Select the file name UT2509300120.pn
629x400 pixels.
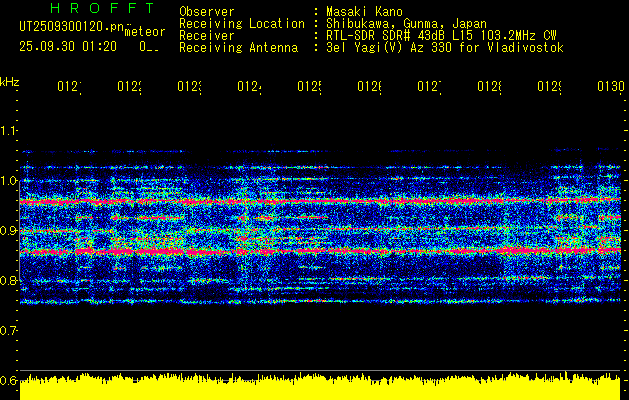(72, 27)
